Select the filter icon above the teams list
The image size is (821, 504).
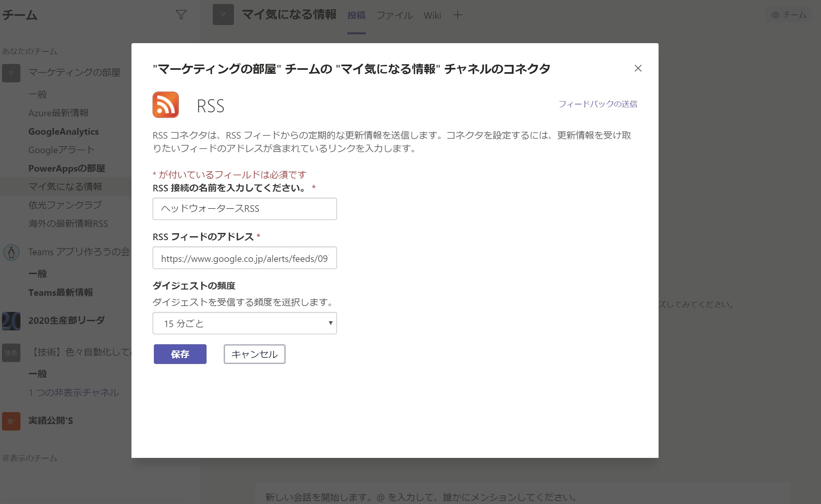(x=181, y=14)
